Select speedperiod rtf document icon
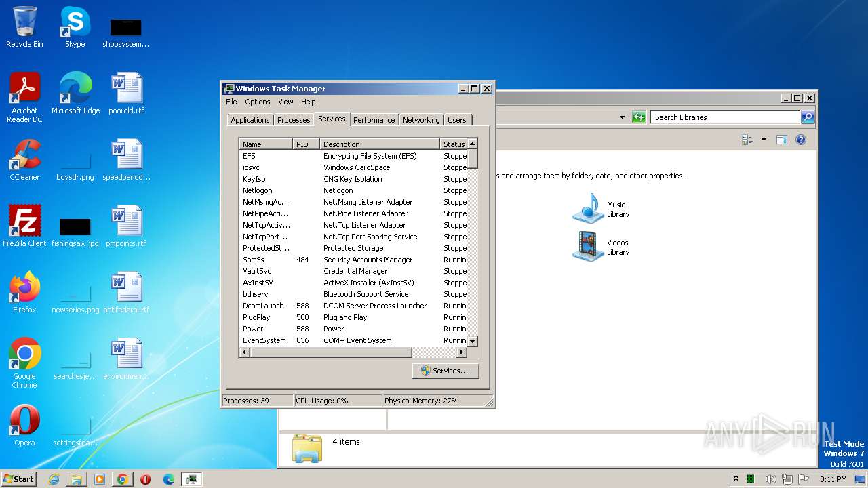This screenshot has height=488, width=868. pyautogui.click(x=126, y=160)
